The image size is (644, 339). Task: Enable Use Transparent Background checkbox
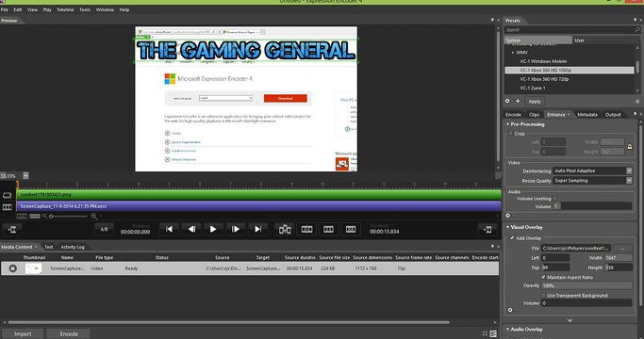(x=543, y=295)
